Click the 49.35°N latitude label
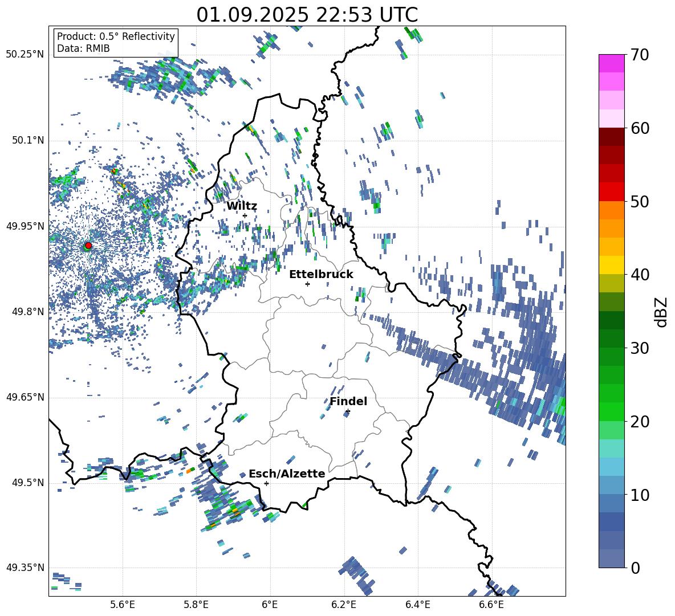The width and height of the screenshot is (675, 616). [x=25, y=568]
